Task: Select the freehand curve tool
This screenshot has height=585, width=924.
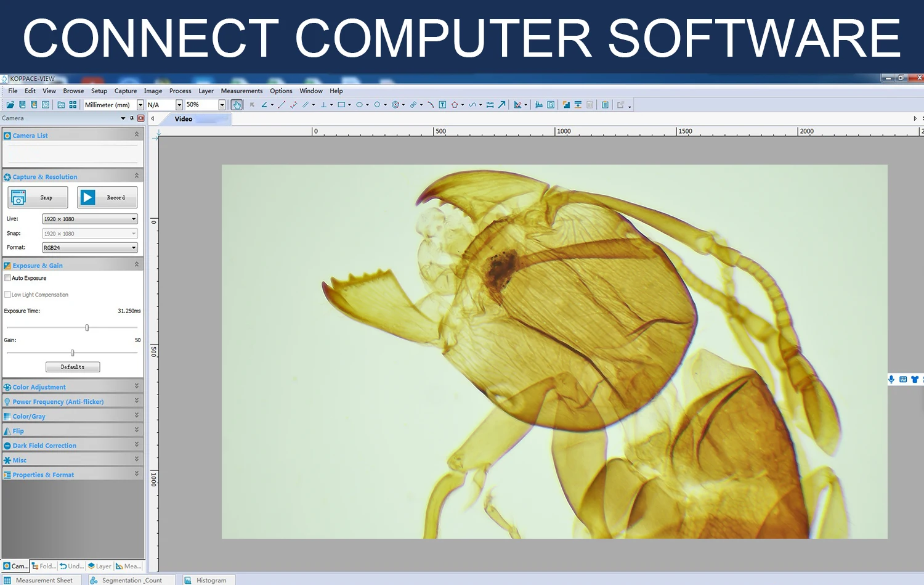Action: (x=472, y=105)
